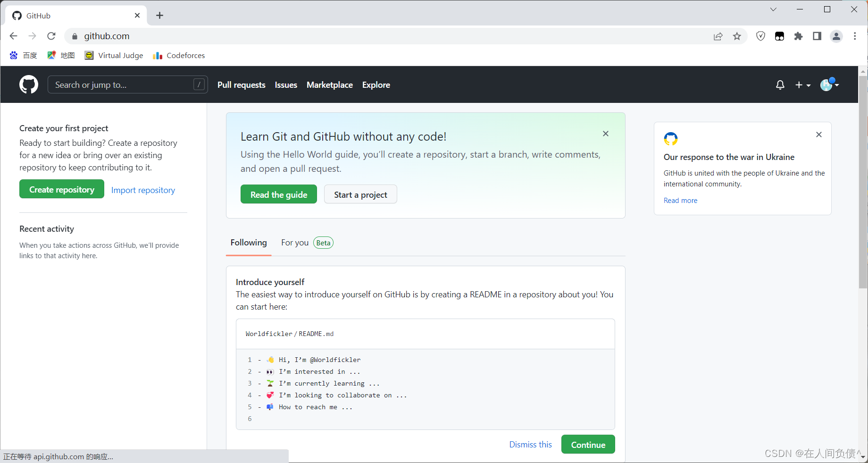The image size is (868, 463).
Task: Click the Beta badge
Action: point(323,243)
